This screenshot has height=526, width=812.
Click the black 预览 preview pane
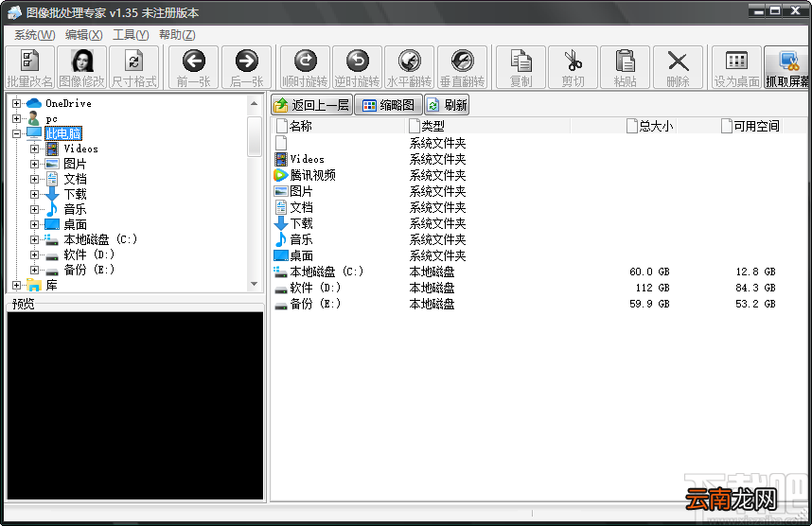(x=134, y=405)
